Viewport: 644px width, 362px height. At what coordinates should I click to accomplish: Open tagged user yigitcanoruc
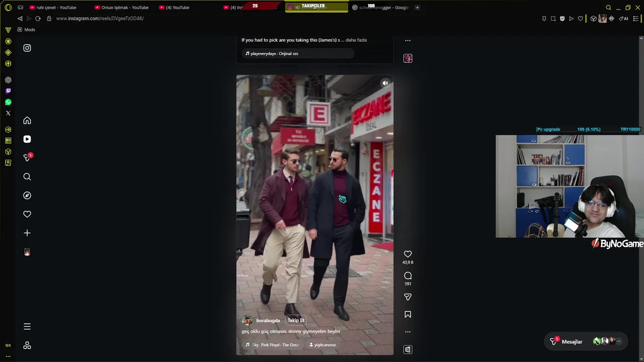click(323, 345)
